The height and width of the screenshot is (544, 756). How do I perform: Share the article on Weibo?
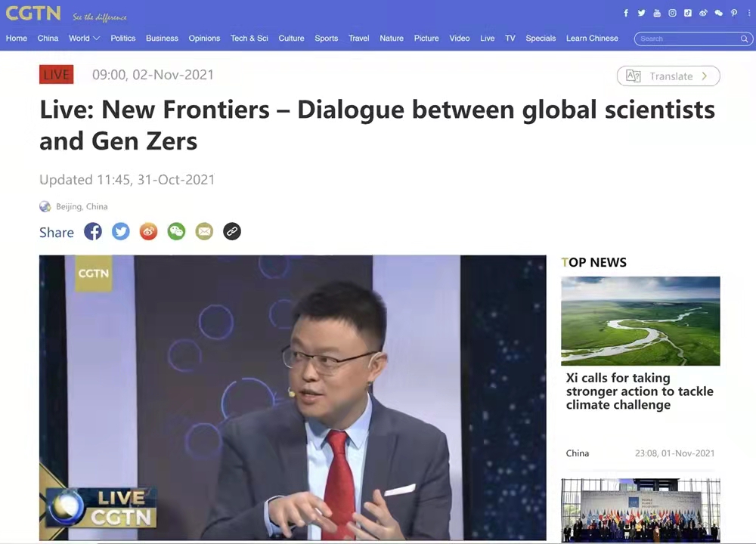(148, 231)
